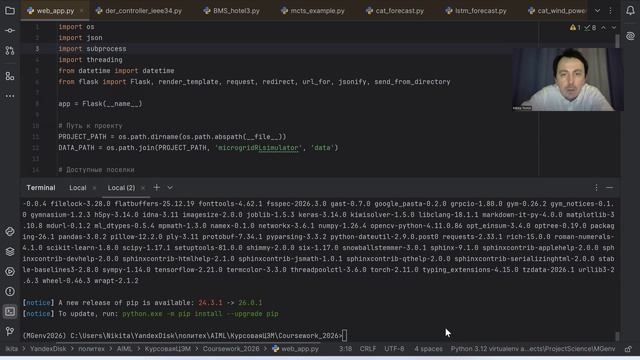
Task: Open terminal shell options dropdown
Action: (170, 188)
